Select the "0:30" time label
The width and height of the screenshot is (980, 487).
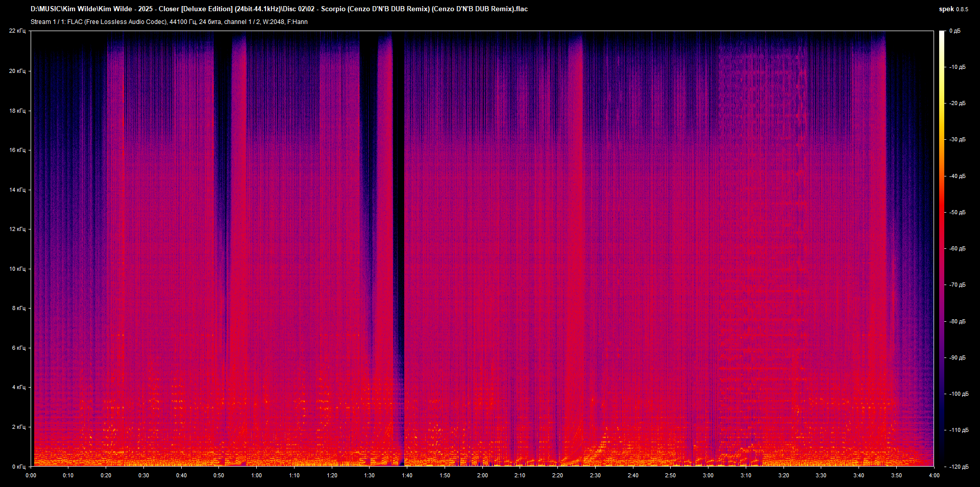pos(144,475)
